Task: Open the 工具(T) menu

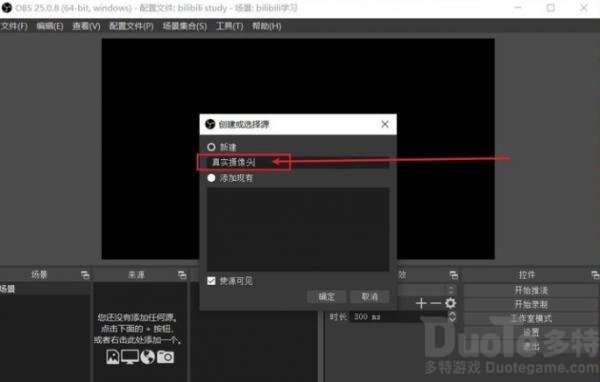Action: tap(229, 26)
